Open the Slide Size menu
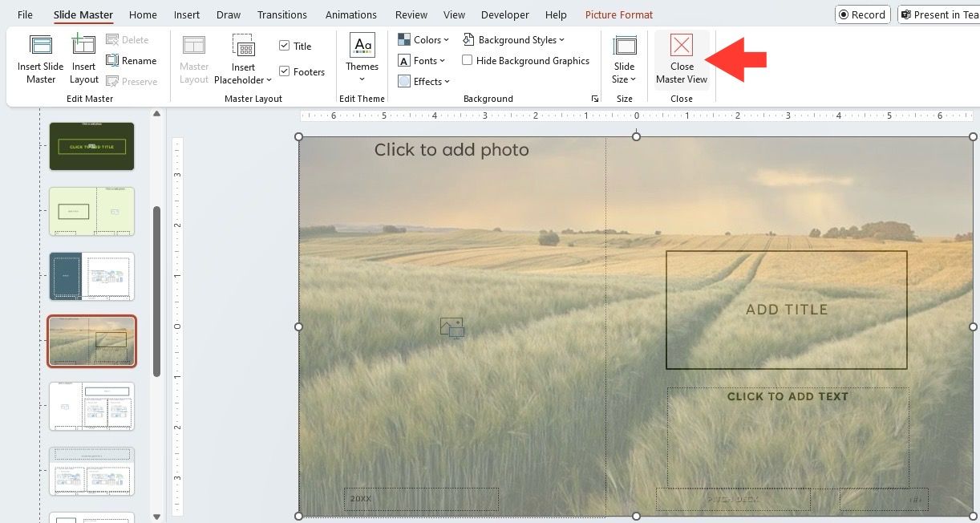The width and height of the screenshot is (980, 523). click(624, 59)
